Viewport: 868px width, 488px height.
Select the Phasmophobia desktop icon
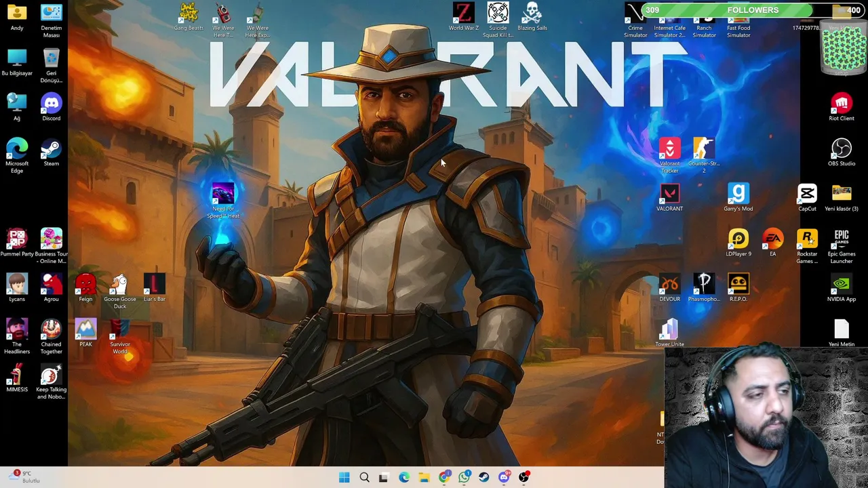coord(704,288)
